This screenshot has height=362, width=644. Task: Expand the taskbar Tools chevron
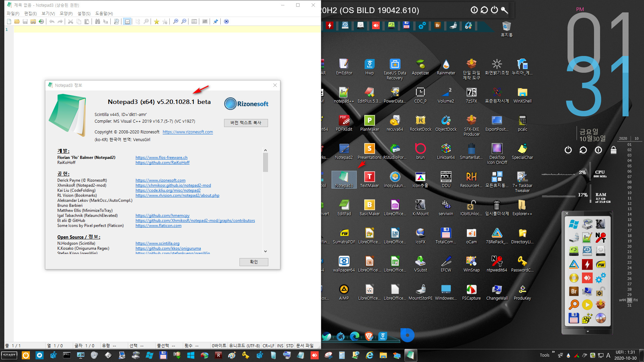point(553,352)
